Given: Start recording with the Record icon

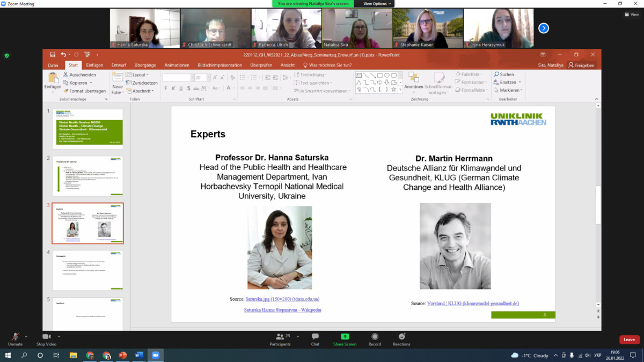Looking at the screenshot, I should (x=375, y=337).
